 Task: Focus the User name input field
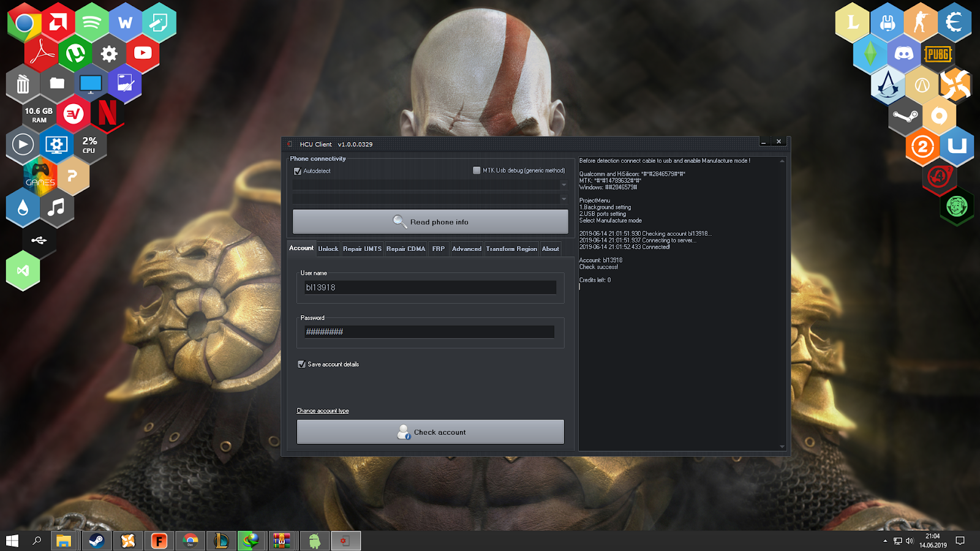click(431, 287)
